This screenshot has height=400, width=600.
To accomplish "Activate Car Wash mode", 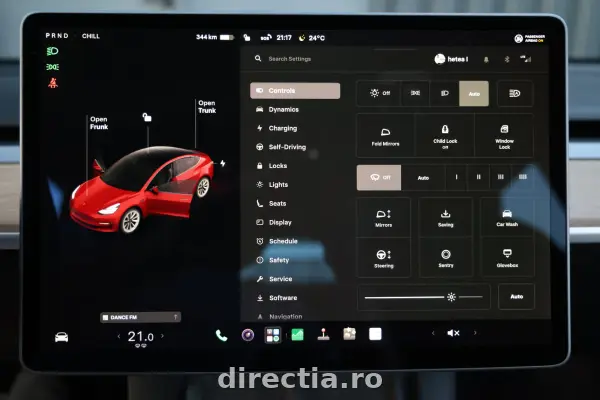I will click(x=507, y=217).
